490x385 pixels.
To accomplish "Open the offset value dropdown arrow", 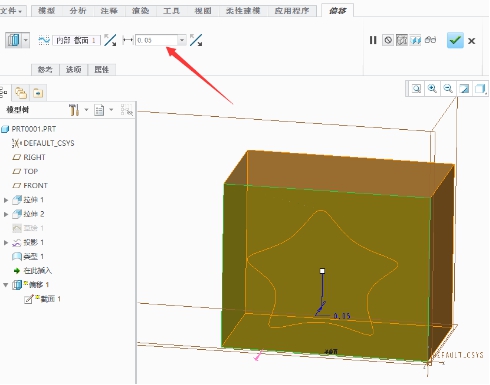I will (x=182, y=40).
